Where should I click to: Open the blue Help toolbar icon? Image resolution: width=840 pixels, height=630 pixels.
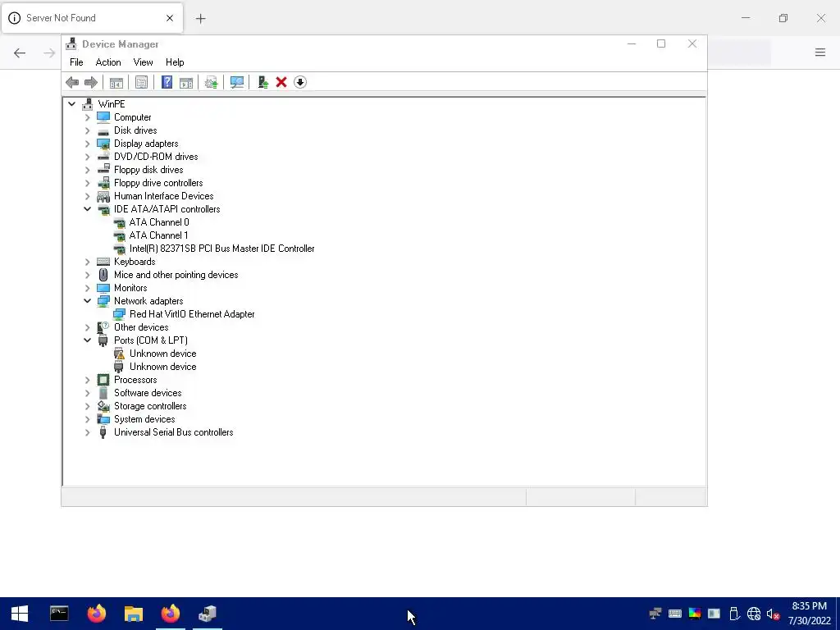tap(167, 82)
